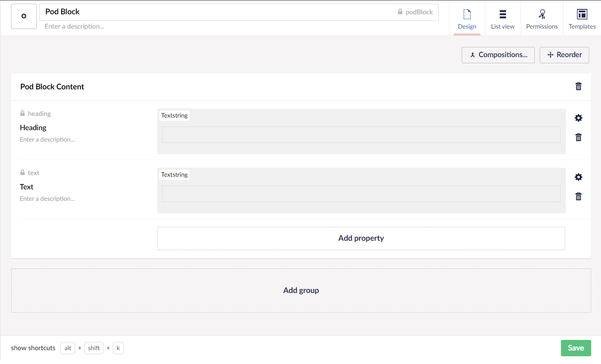Click the document type icon picker
Screen dimensions: 601x364
24,16
